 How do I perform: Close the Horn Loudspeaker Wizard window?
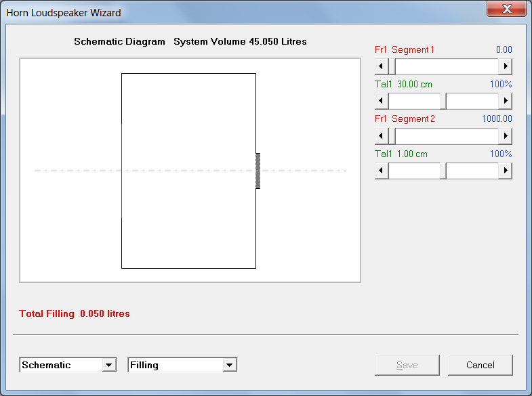click(506, 9)
